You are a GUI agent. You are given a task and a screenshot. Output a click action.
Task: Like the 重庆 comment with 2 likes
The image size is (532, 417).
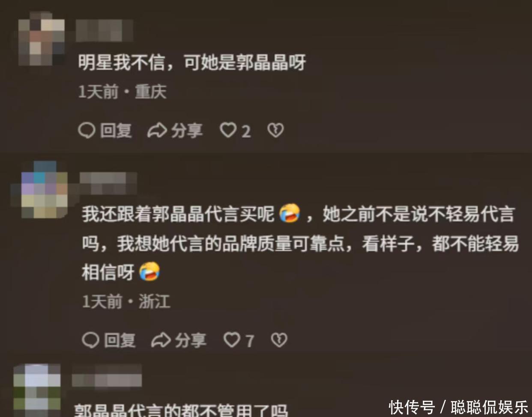pos(235,130)
